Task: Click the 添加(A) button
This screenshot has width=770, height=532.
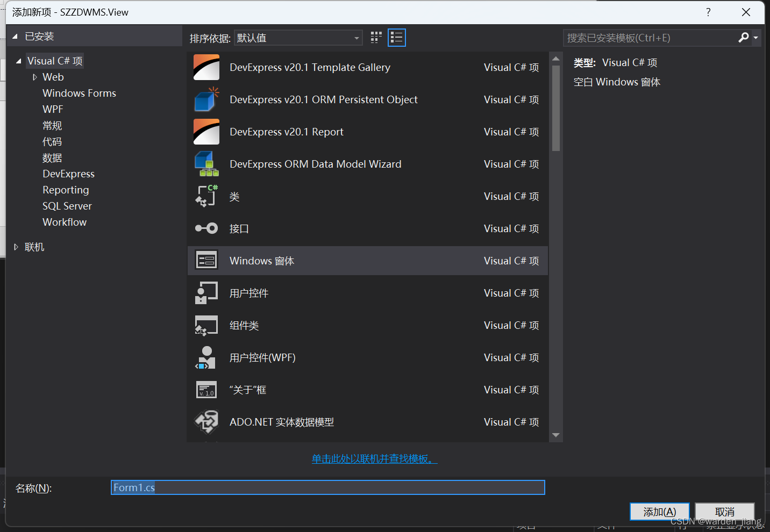Action: [x=660, y=512]
